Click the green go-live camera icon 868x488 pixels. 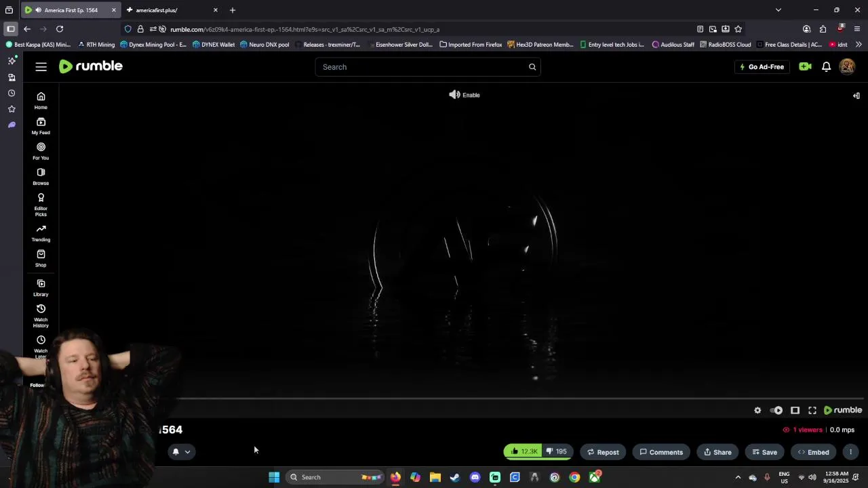point(805,66)
